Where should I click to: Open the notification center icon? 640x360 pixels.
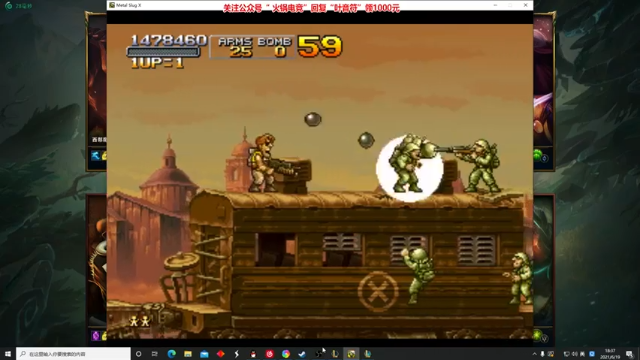tap(629, 354)
